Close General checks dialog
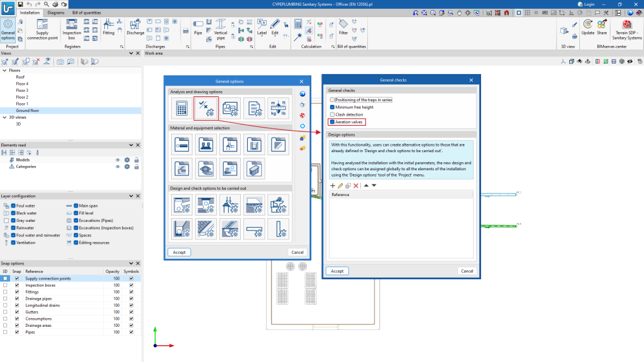The width and height of the screenshot is (644, 362). coord(471,80)
